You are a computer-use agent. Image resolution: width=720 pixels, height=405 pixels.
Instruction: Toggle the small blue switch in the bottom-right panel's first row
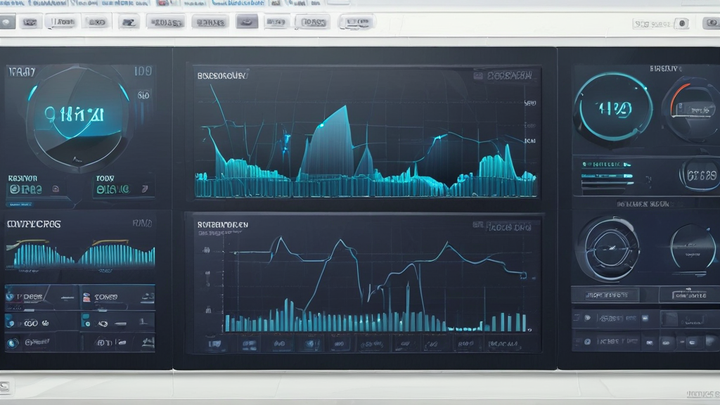[645, 318]
